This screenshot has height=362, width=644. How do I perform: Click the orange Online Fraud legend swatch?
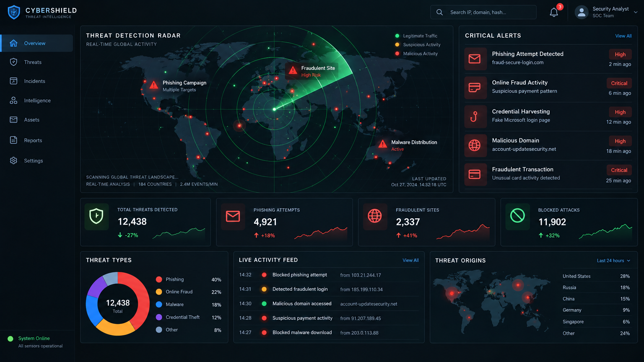coord(159,292)
